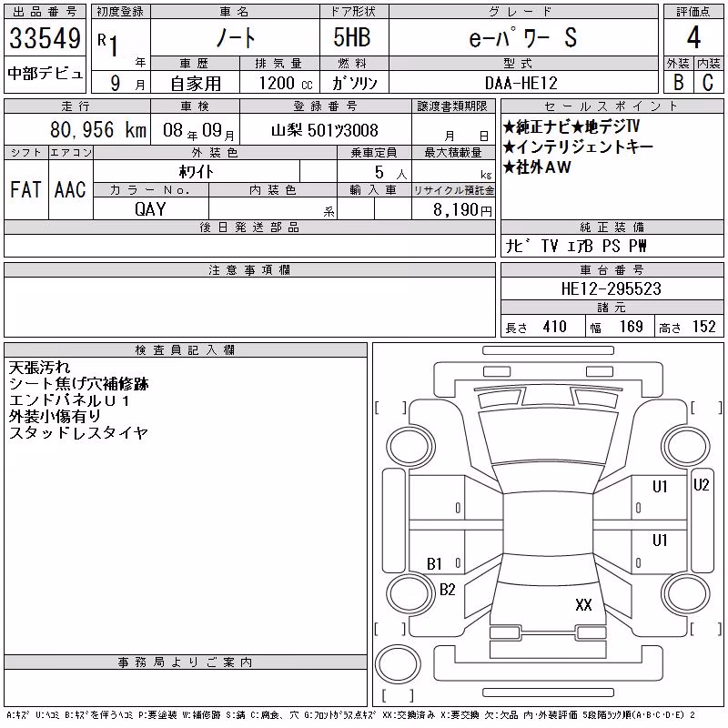Select the B2 marker near the rear wheel
The height and width of the screenshot is (728, 728).
448,590
